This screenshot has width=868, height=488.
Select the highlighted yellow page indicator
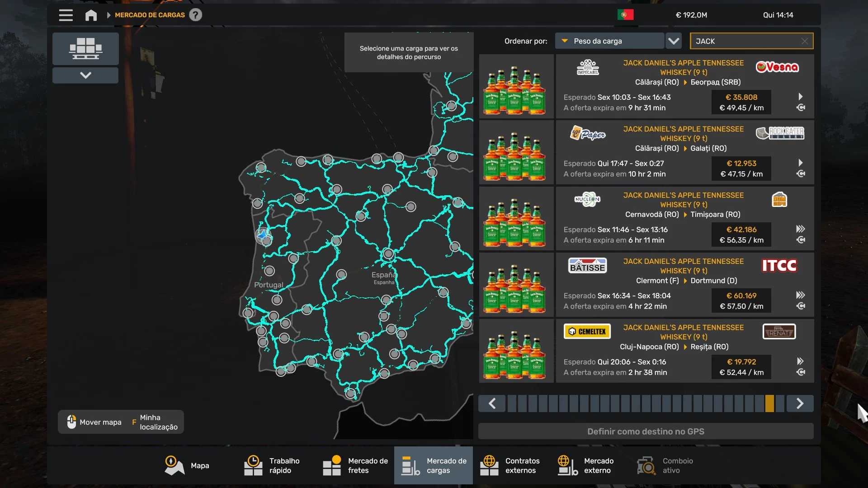click(x=769, y=404)
